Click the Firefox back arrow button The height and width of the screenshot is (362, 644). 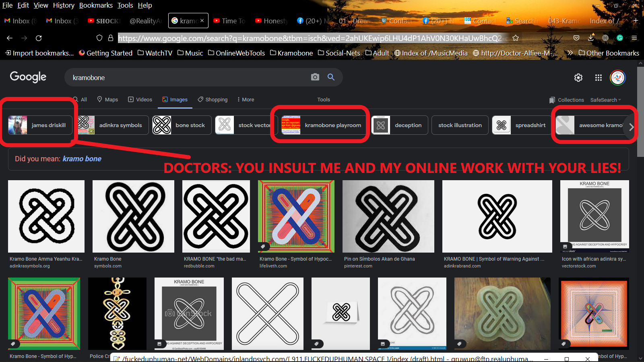10,38
